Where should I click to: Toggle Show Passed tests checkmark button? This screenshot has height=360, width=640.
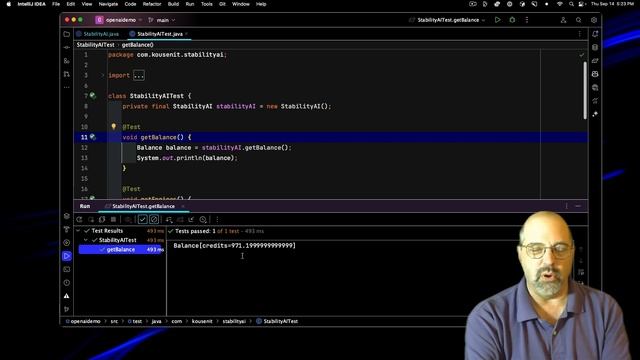142,220
